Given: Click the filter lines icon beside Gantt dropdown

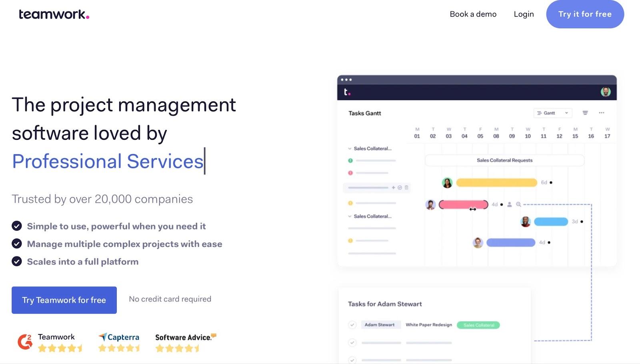Looking at the screenshot, I should [585, 113].
